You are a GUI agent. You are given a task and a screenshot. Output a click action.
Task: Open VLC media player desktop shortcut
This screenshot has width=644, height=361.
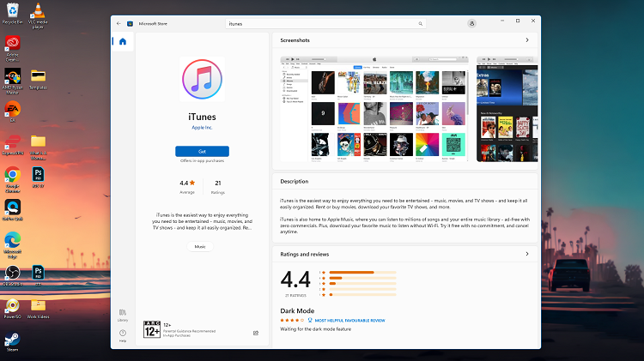[x=38, y=15]
